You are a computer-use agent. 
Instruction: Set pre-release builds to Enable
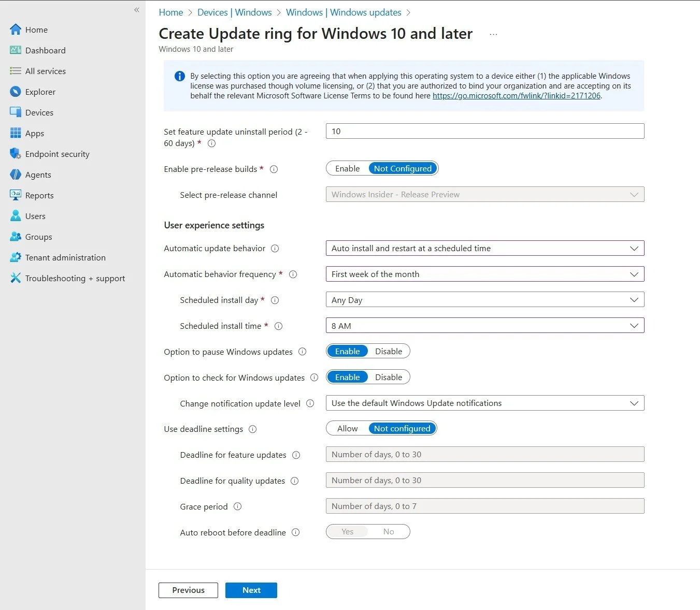pos(347,169)
